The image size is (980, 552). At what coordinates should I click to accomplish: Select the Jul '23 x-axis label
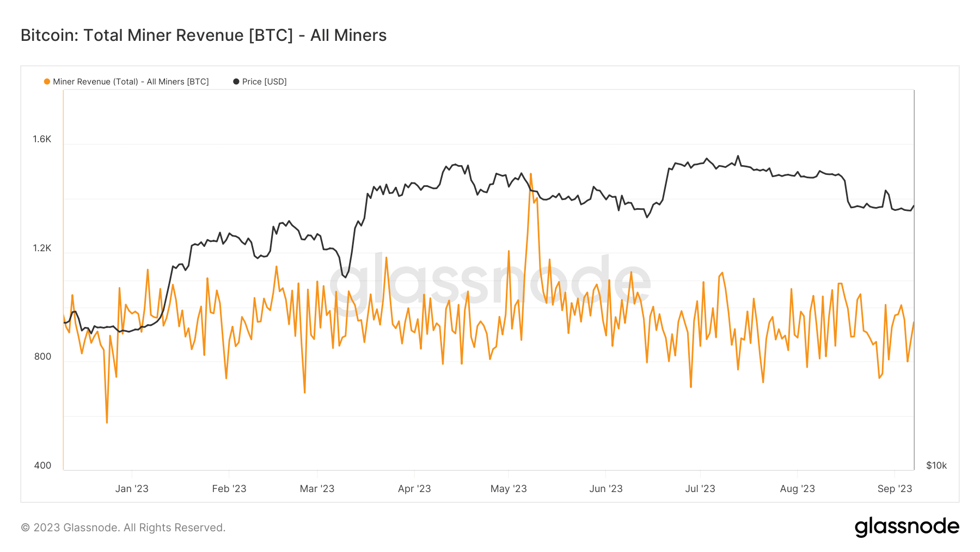(700, 489)
